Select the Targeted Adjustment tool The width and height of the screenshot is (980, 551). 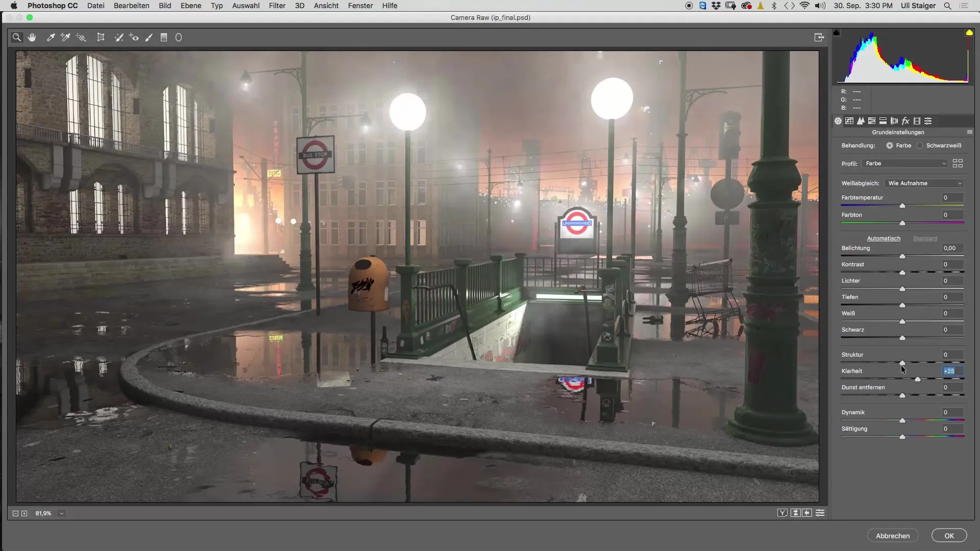point(81,37)
